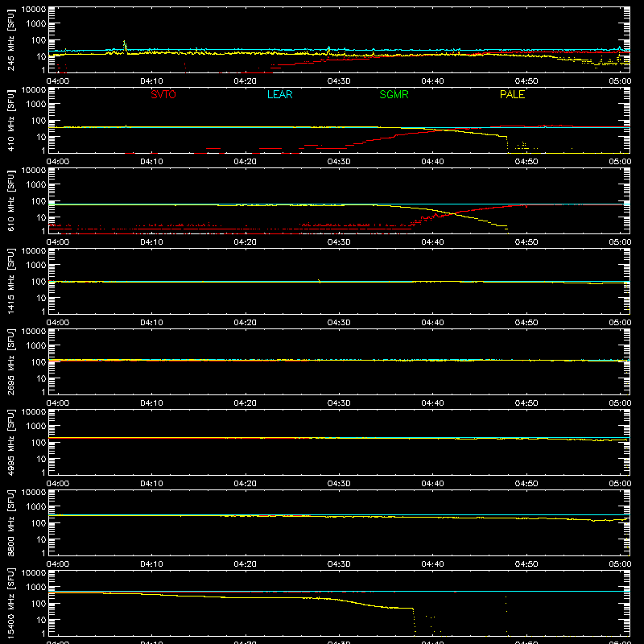
Task: Select the '2695 MHz [SFU]' y-axis title
Action: click(10, 361)
